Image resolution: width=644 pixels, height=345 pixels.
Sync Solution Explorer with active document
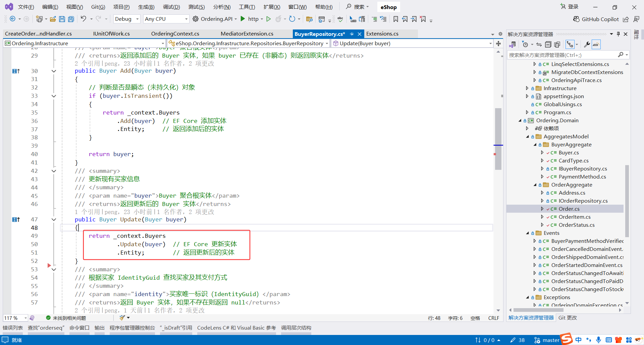pos(539,44)
